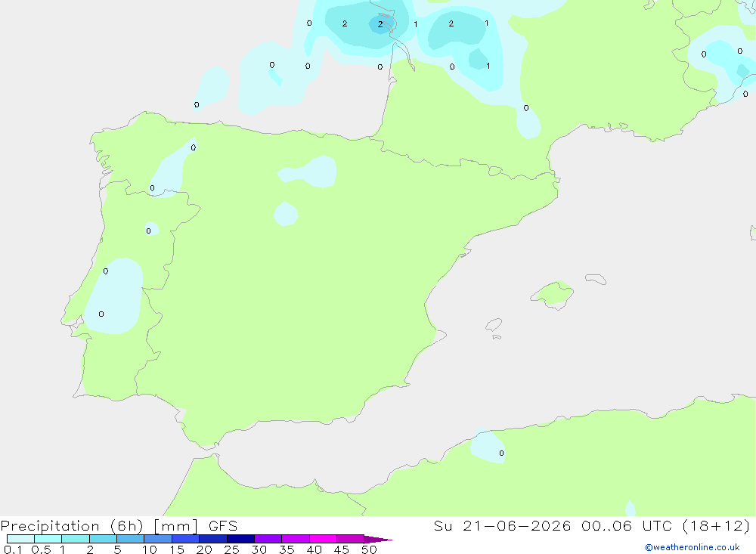Pick the 0.5–1 mm legend color swatch
The height and width of the screenshot is (554, 756).
(48, 539)
